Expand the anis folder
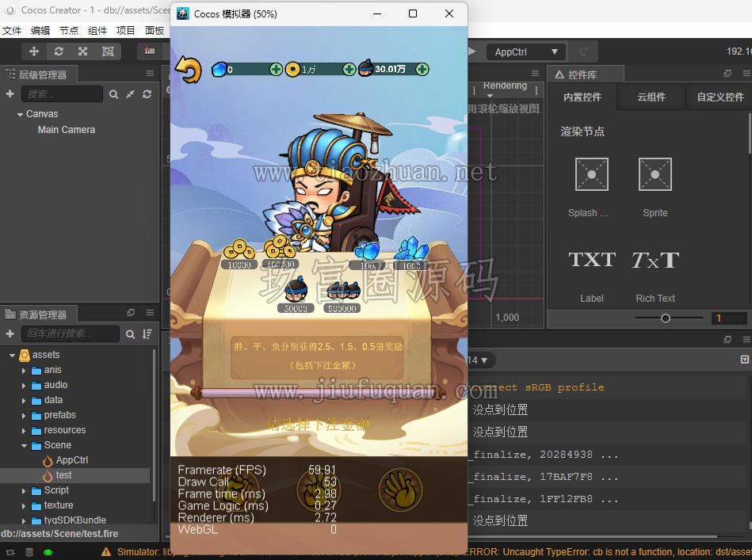 (24, 371)
